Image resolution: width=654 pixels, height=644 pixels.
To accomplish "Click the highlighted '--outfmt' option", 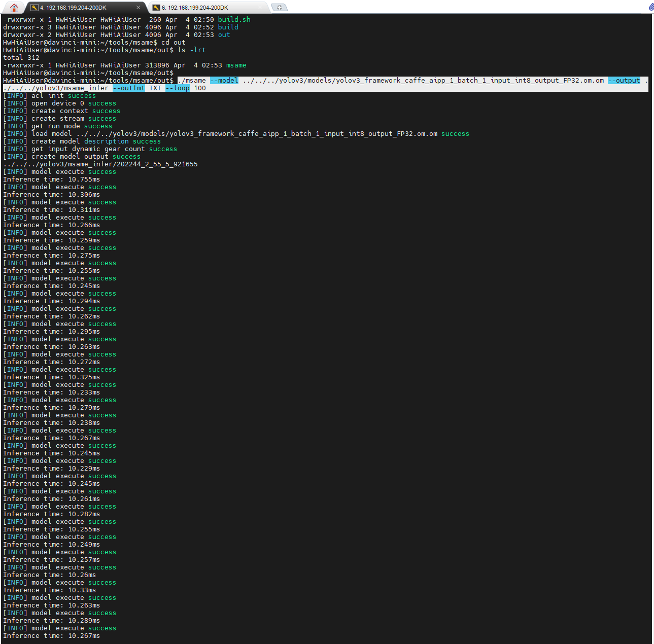I will (129, 88).
